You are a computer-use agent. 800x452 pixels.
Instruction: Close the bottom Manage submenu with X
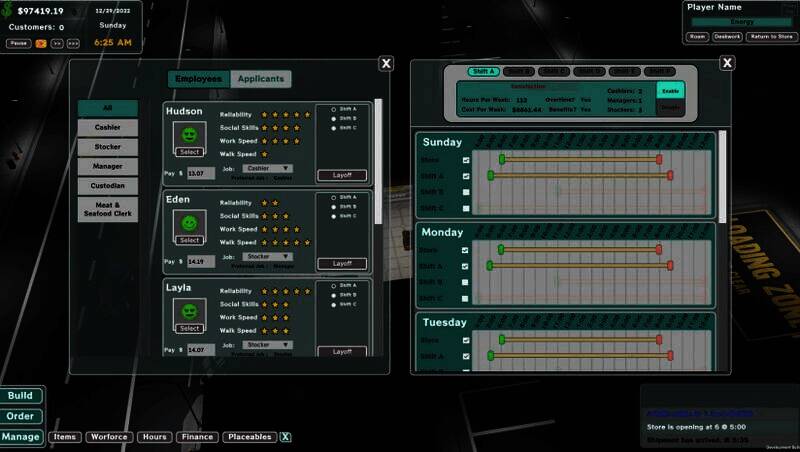tap(285, 437)
